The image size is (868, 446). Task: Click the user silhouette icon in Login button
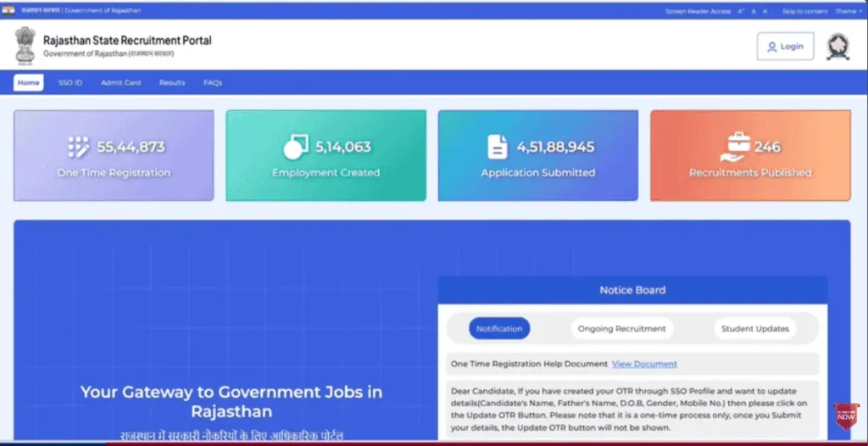tap(771, 47)
